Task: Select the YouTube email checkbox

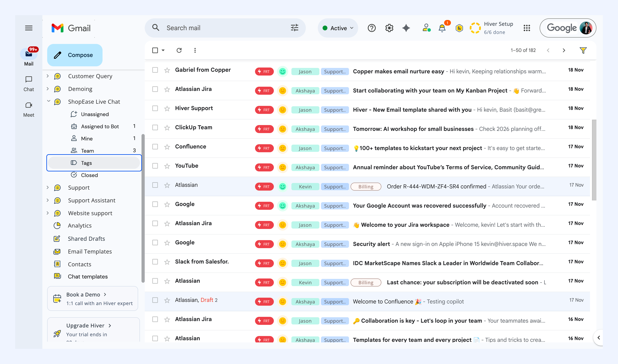Action: (x=155, y=166)
